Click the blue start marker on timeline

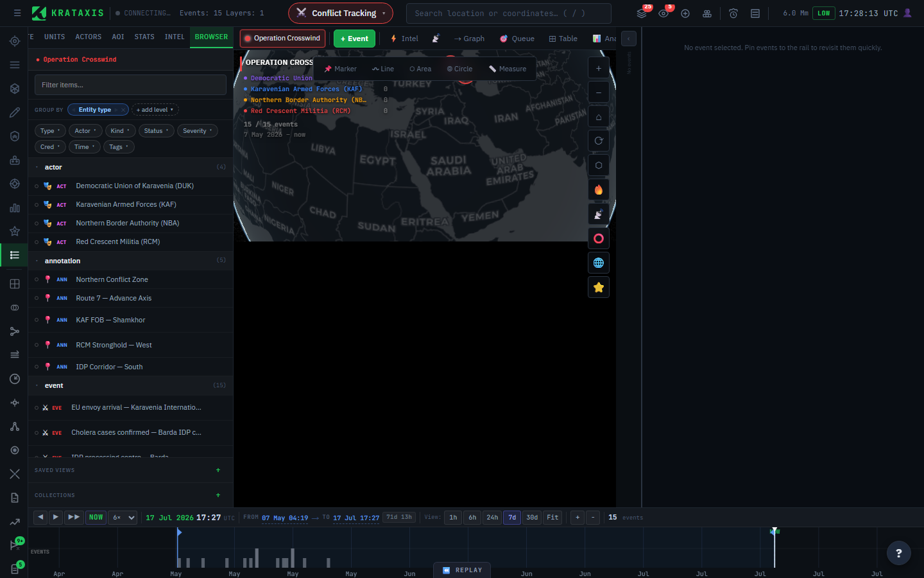(179, 532)
